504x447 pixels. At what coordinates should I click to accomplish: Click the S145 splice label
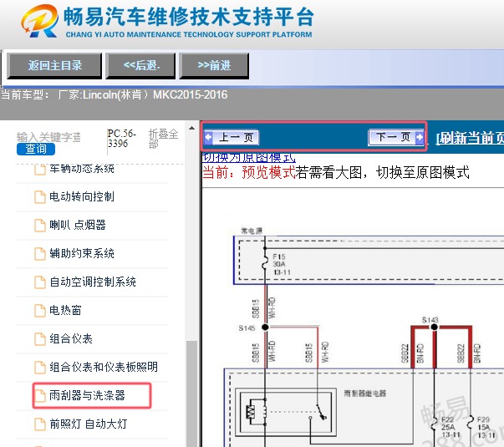click(x=247, y=328)
